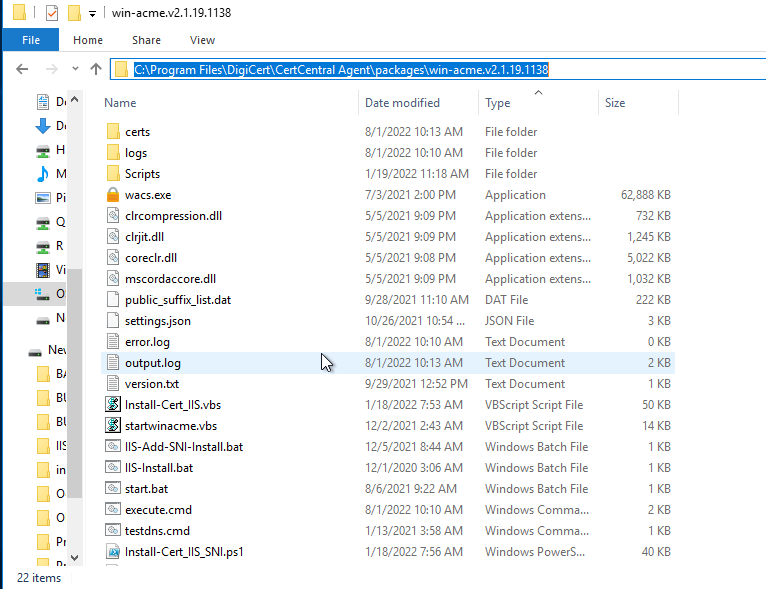Open the Customize Quick Access Toolbar dropdown arrow

point(92,14)
